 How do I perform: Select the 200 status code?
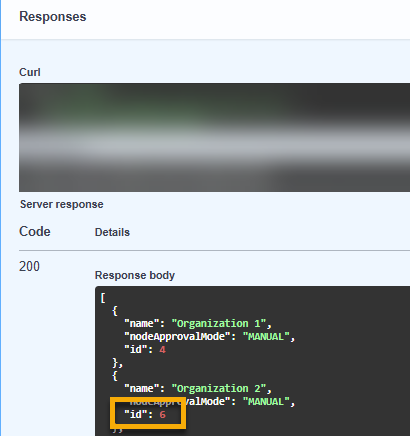point(29,266)
